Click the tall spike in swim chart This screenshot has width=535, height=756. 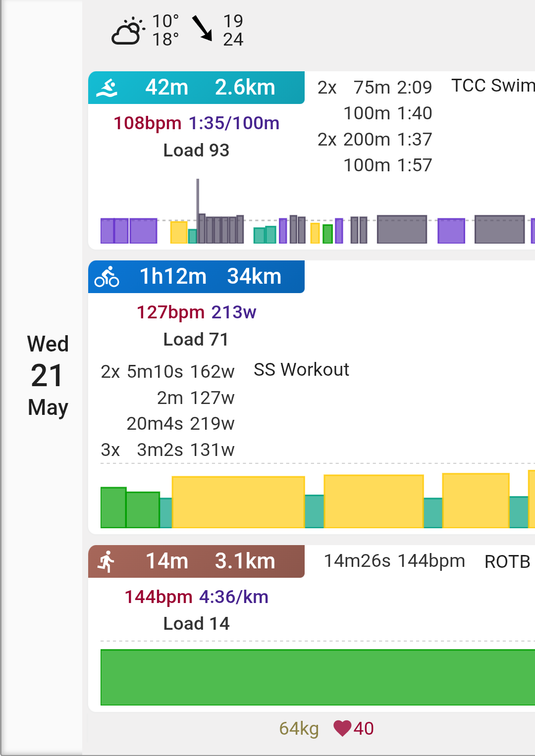pos(198,210)
